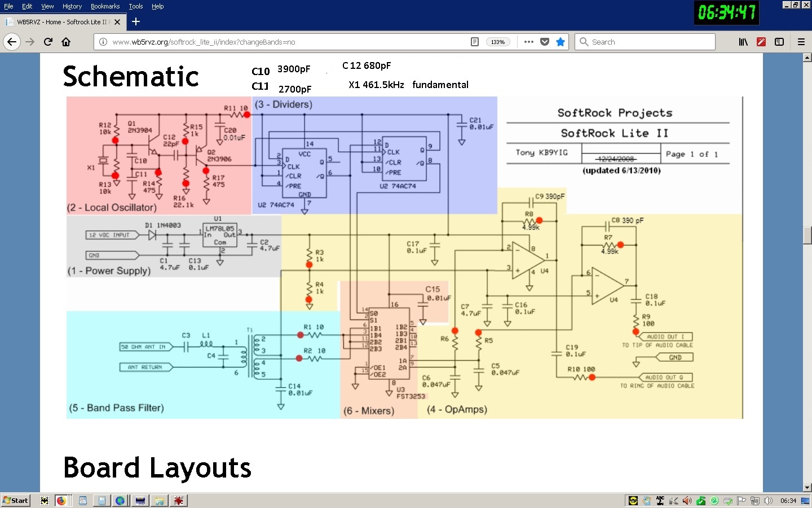
Task: Toggle Reader View for this page
Action: [475, 42]
